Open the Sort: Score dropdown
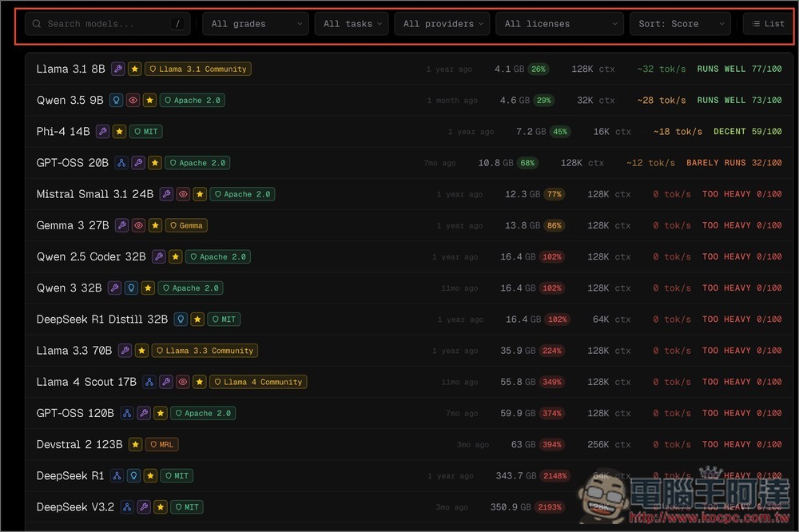This screenshot has width=799, height=532. click(679, 24)
